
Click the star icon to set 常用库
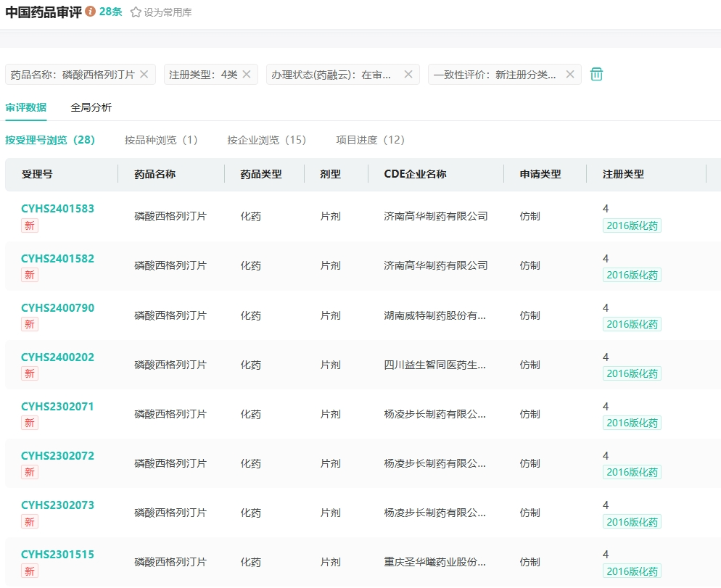136,12
